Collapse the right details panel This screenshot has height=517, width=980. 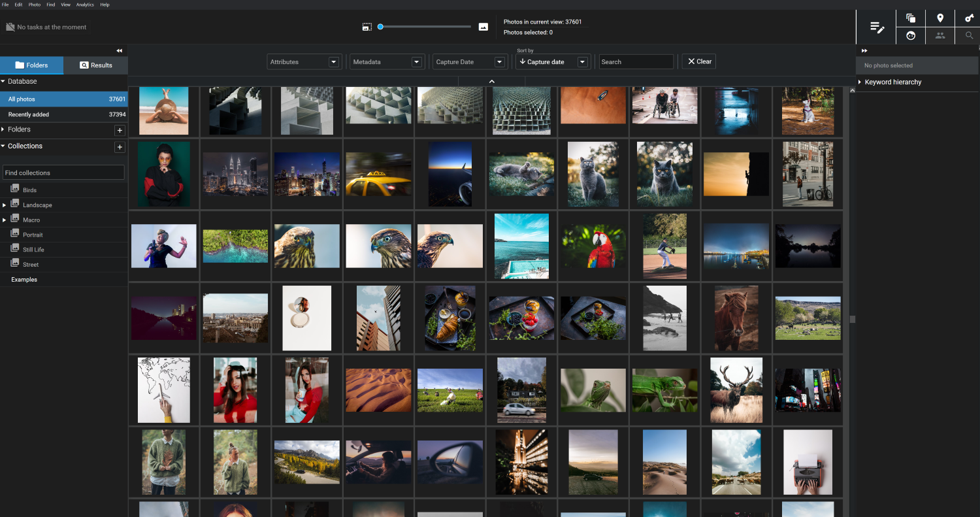864,50
